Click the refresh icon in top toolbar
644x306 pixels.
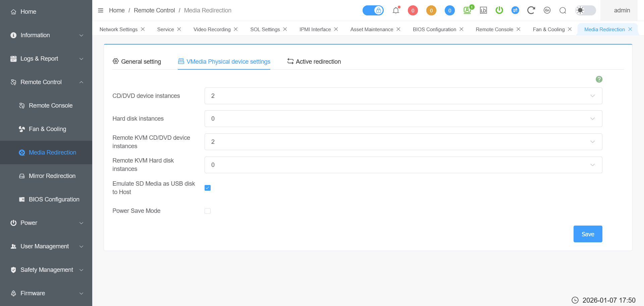(531, 10)
